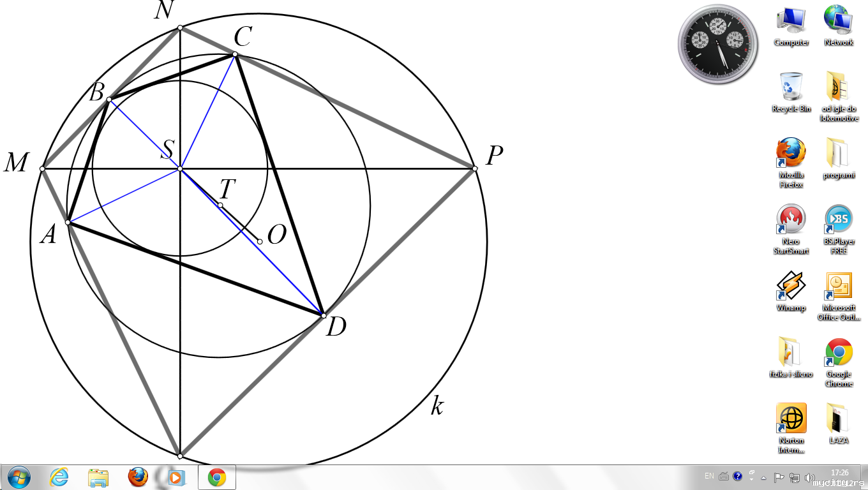This screenshot has width=868, height=490.
Task: Click the EN language indicator
Action: pos(709,476)
